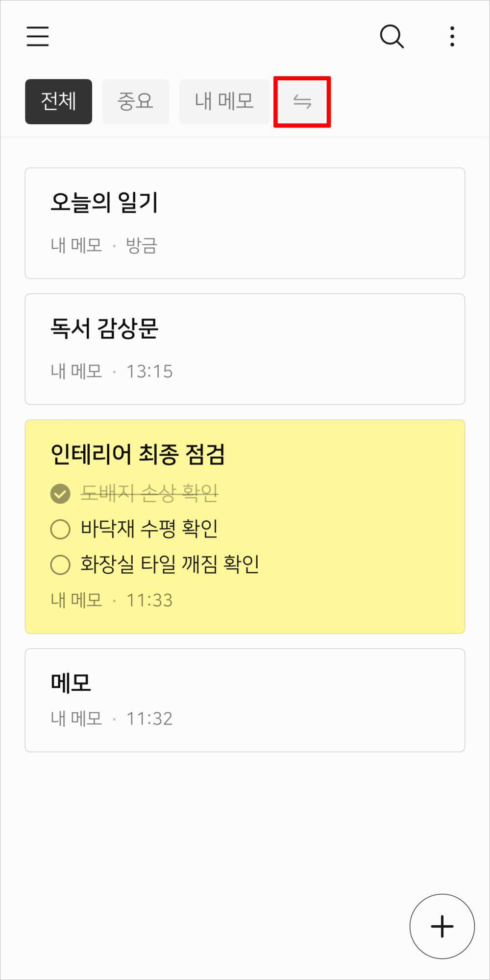Create a new memo with plus button
The width and height of the screenshot is (490, 980).
point(442,926)
